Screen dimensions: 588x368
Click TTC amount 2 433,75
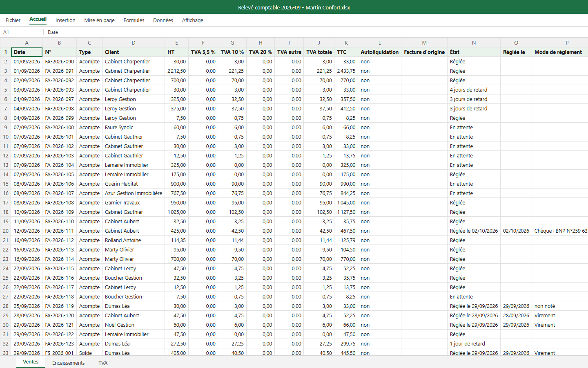click(346, 71)
